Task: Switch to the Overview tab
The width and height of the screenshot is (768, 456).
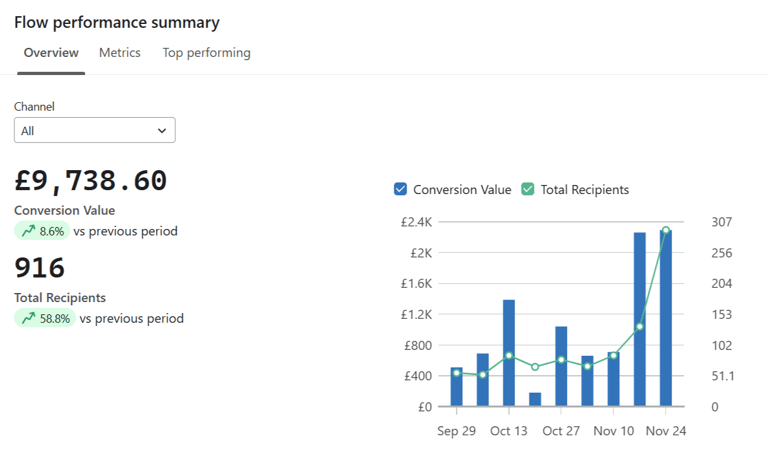Action: click(x=51, y=53)
